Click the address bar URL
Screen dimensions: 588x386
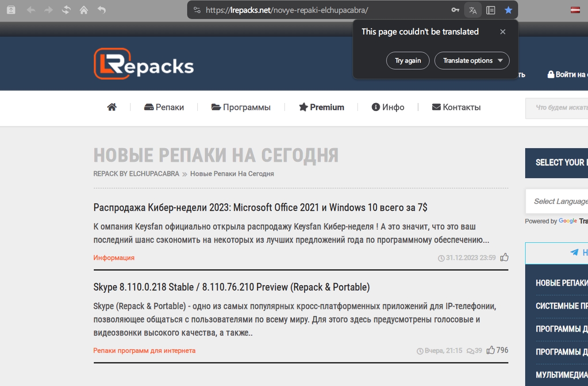287,10
